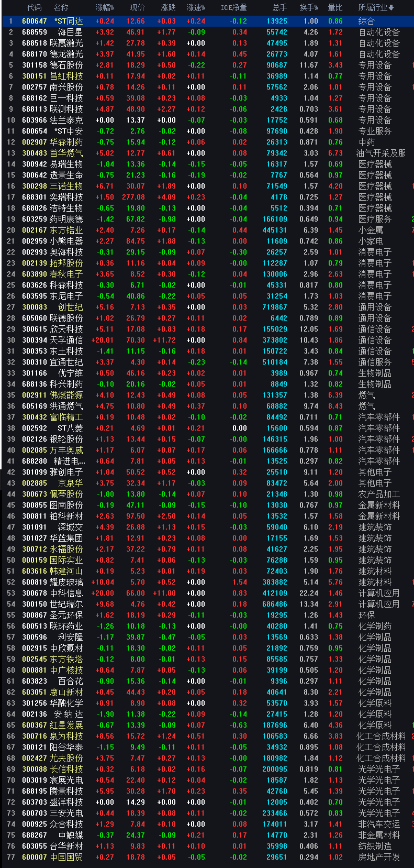
Task: Click the 中国国贸 stock name
Action: coord(66,857)
